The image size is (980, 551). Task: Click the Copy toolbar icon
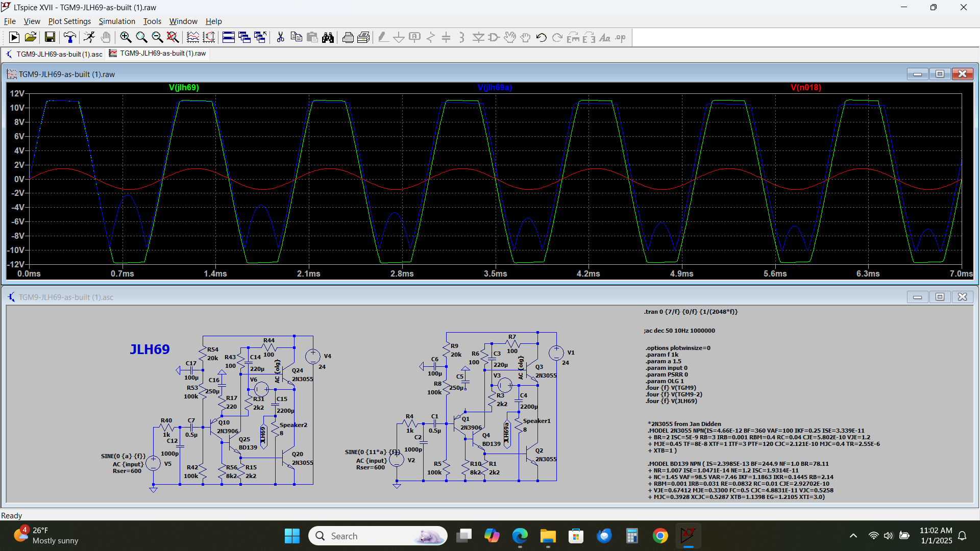[296, 37]
